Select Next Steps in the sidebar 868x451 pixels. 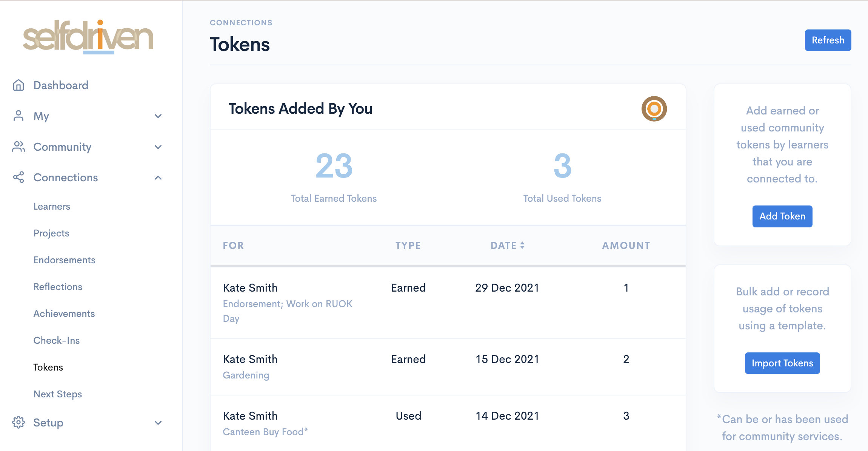pyautogui.click(x=58, y=394)
